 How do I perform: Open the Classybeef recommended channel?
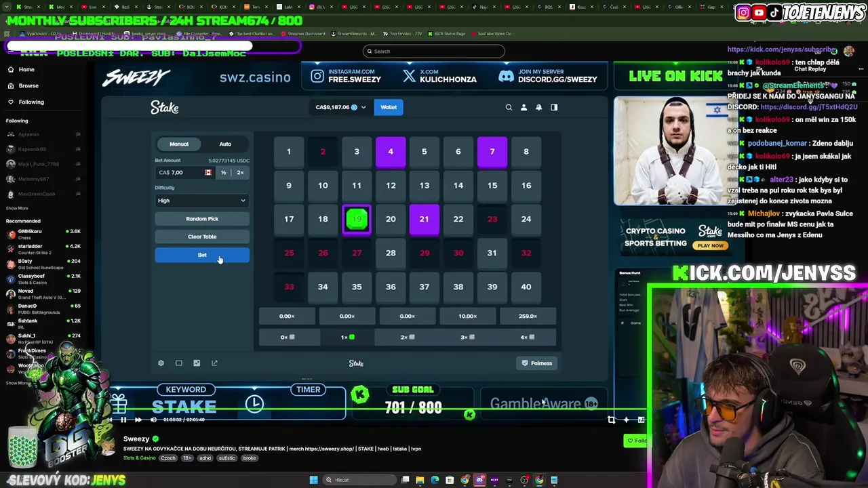(x=43, y=279)
